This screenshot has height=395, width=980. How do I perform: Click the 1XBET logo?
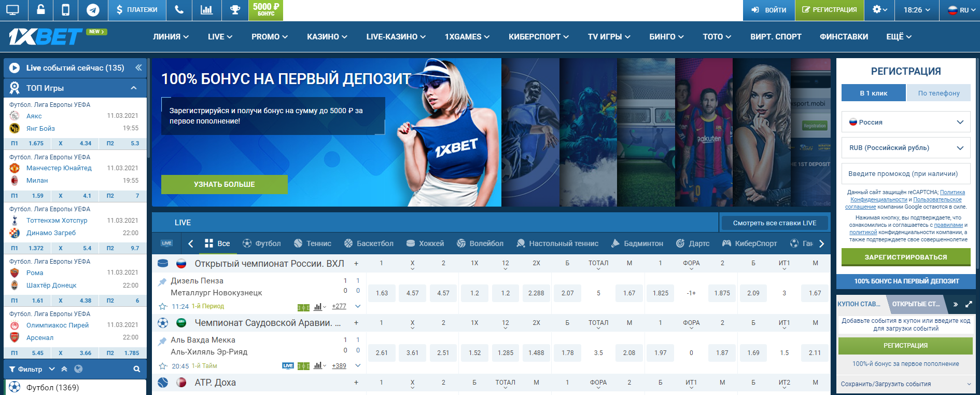point(46,36)
